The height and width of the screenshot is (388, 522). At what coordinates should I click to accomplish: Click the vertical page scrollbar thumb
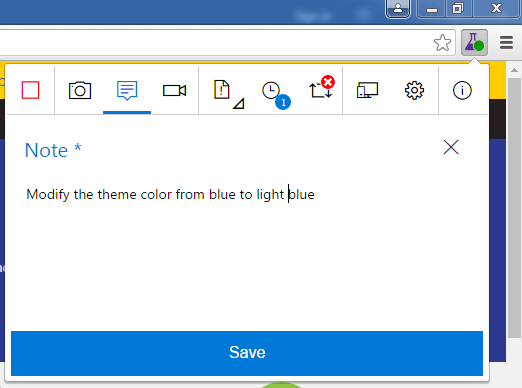click(x=514, y=208)
